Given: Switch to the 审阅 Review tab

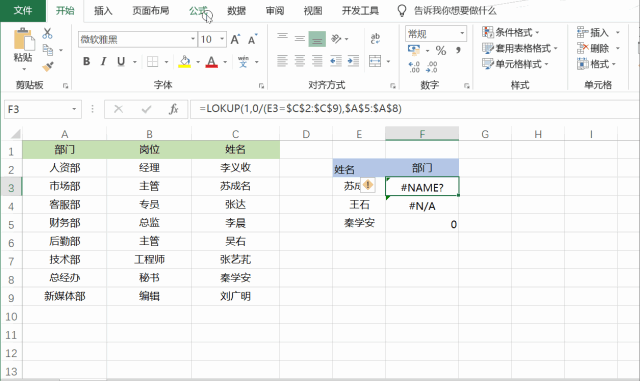Looking at the screenshot, I should [275, 11].
